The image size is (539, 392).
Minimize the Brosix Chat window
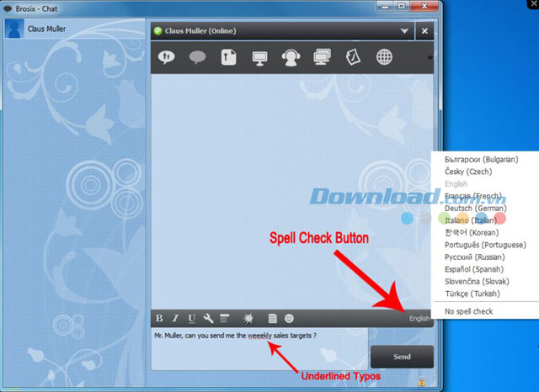(386, 6)
